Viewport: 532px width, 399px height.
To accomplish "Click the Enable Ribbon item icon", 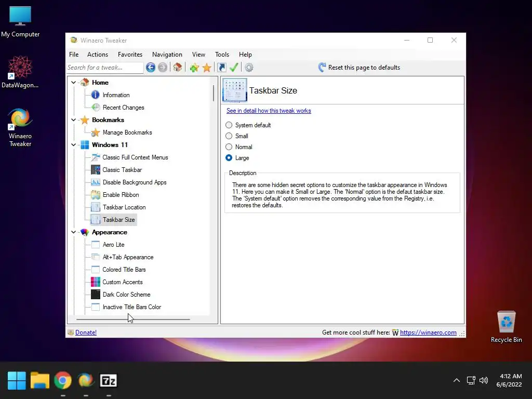I will (96, 195).
